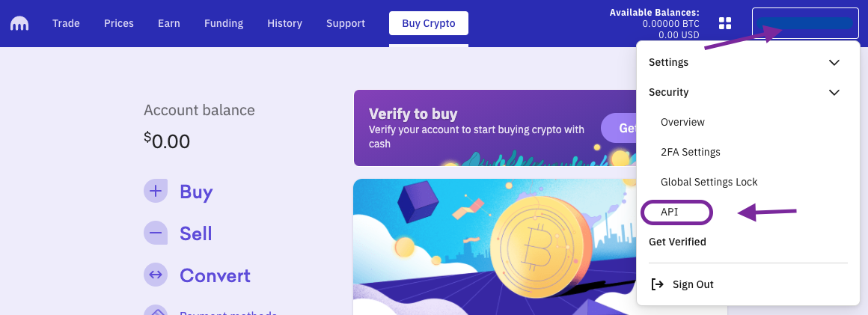The width and height of the screenshot is (868, 315).
Task: Click the plus icon next to Buy
Action: (156, 192)
